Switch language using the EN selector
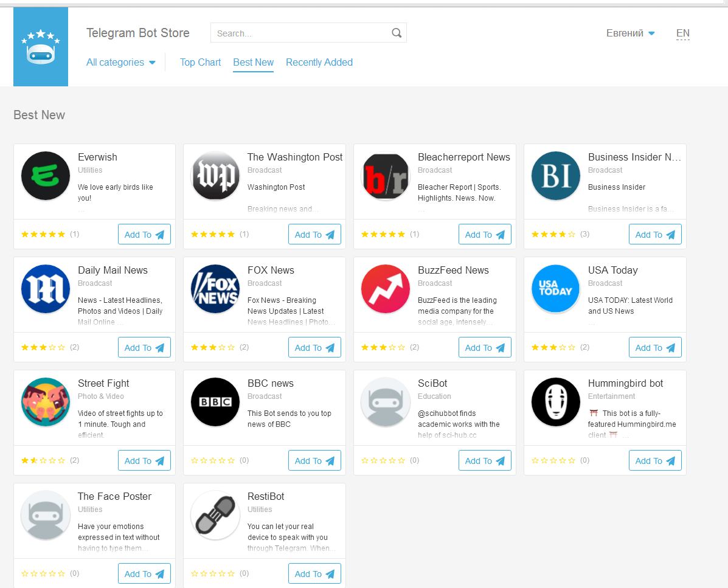 click(x=682, y=33)
